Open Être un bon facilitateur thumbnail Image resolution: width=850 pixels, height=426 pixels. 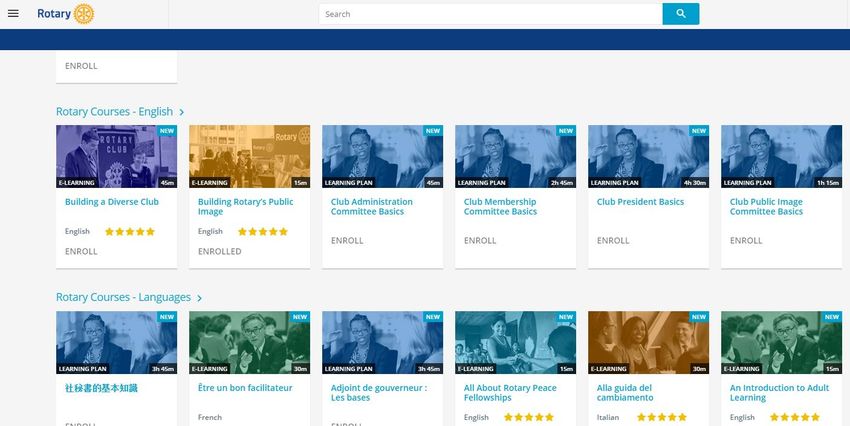pos(249,343)
